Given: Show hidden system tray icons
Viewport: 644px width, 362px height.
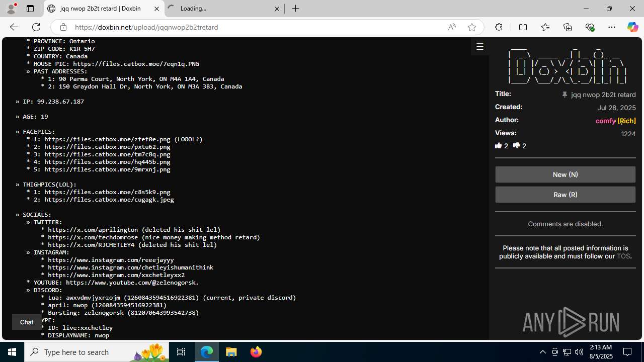Looking at the screenshot, I should (x=543, y=352).
